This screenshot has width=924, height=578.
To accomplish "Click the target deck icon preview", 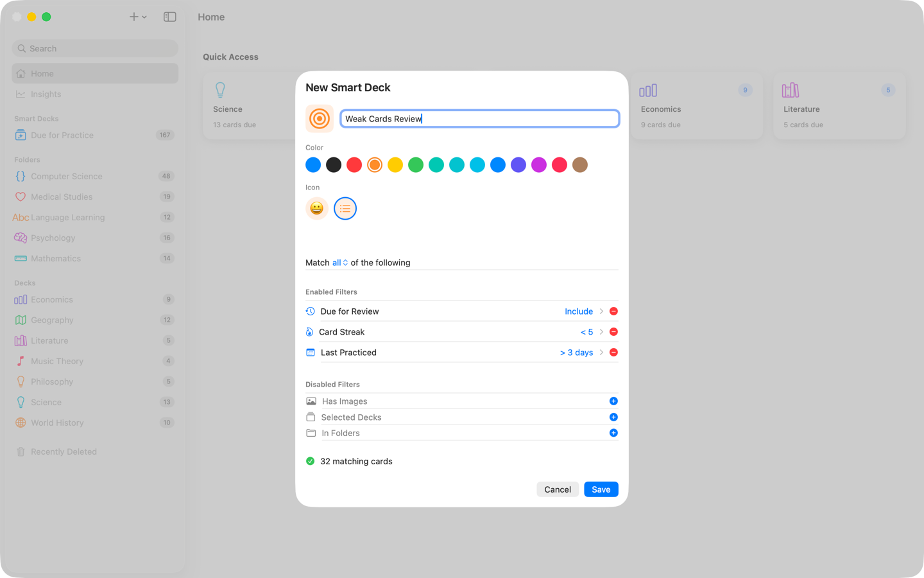I will click(320, 119).
